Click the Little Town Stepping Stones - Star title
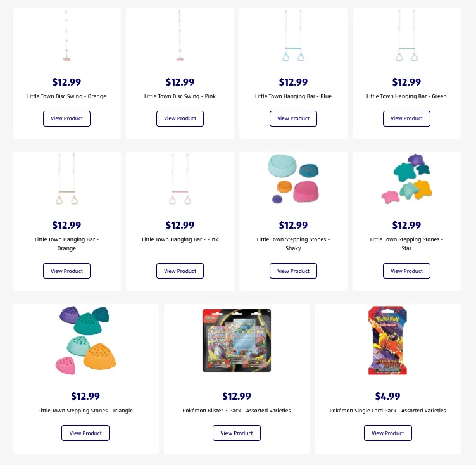Viewport: 476px width, 465px height. pos(406,244)
